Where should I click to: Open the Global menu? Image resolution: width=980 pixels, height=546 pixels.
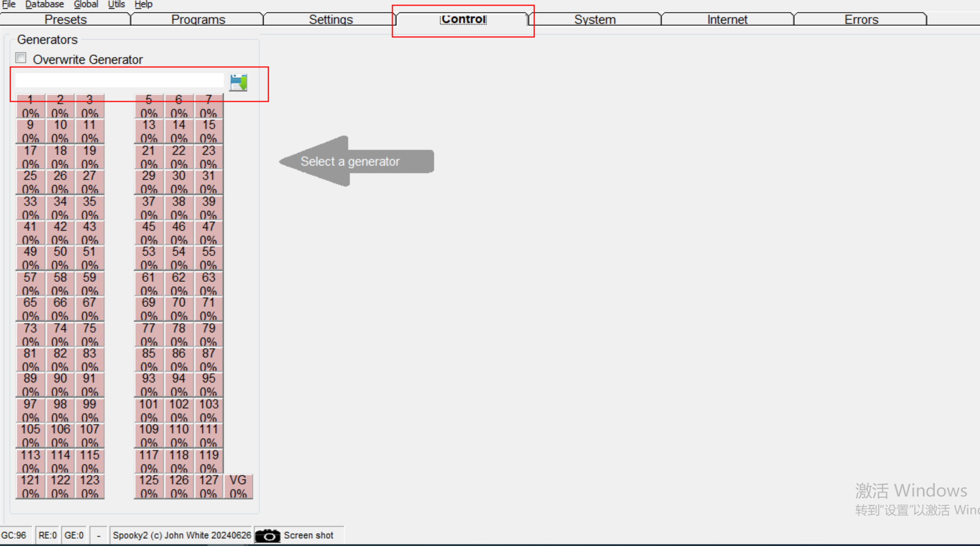point(86,4)
